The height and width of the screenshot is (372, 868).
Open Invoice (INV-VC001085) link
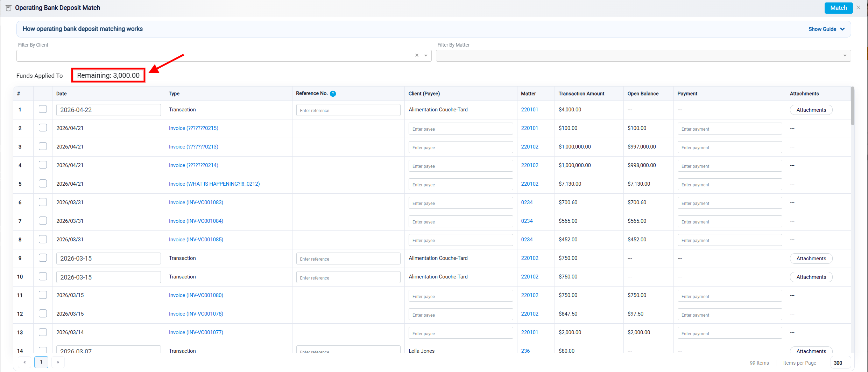click(196, 240)
